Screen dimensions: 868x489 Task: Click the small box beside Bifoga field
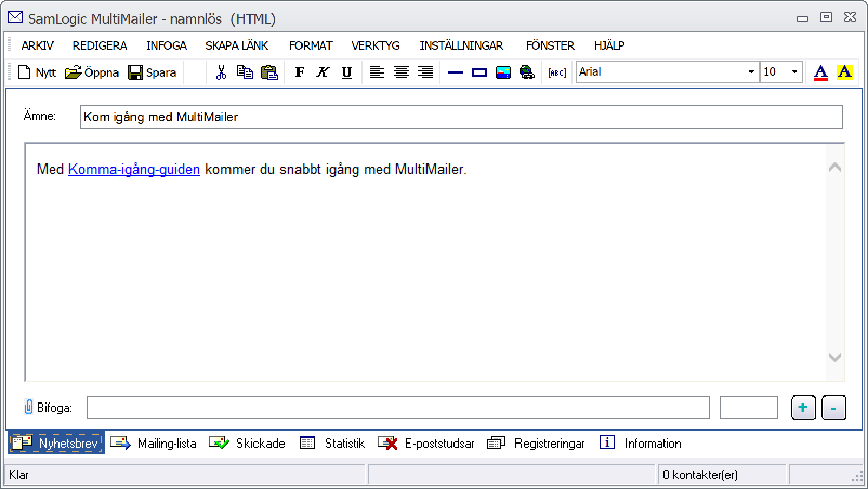tap(748, 407)
